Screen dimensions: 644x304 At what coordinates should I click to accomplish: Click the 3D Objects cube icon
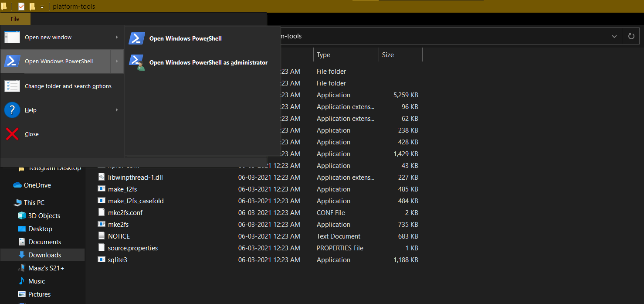[x=22, y=215]
